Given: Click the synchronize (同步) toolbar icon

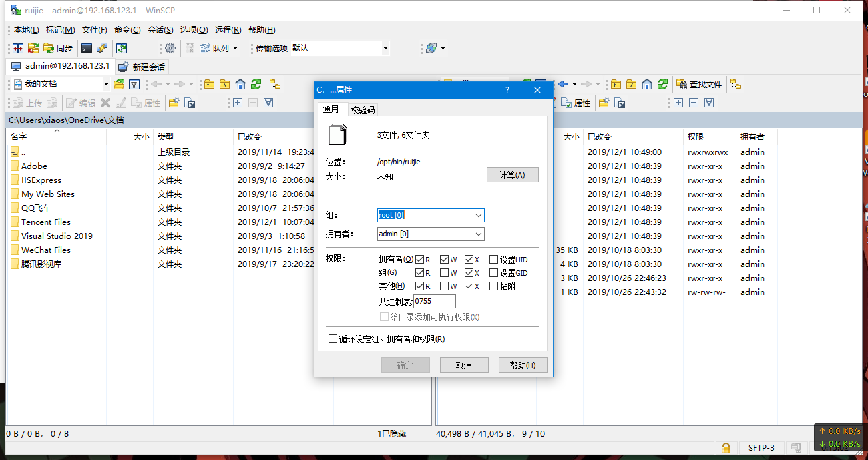Looking at the screenshot, I should pyautogui.click(x=57, y=48).
